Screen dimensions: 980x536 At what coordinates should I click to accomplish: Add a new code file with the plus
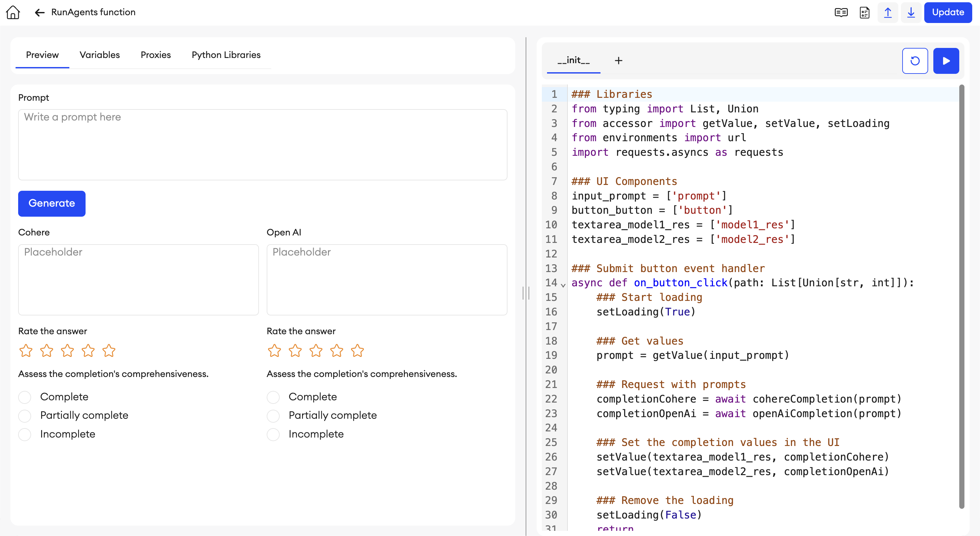[619, 61]
